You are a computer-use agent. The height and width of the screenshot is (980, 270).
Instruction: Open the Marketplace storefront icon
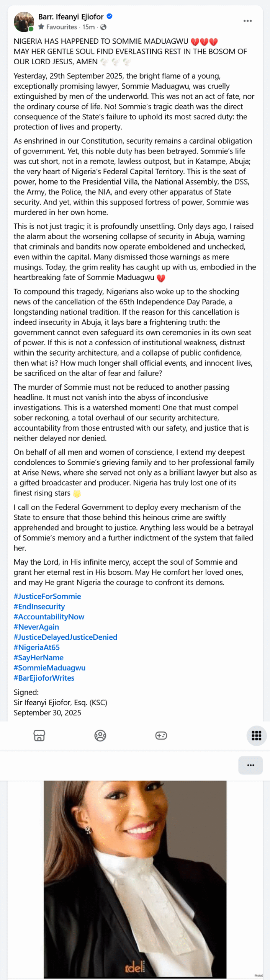tap(39, 735)
